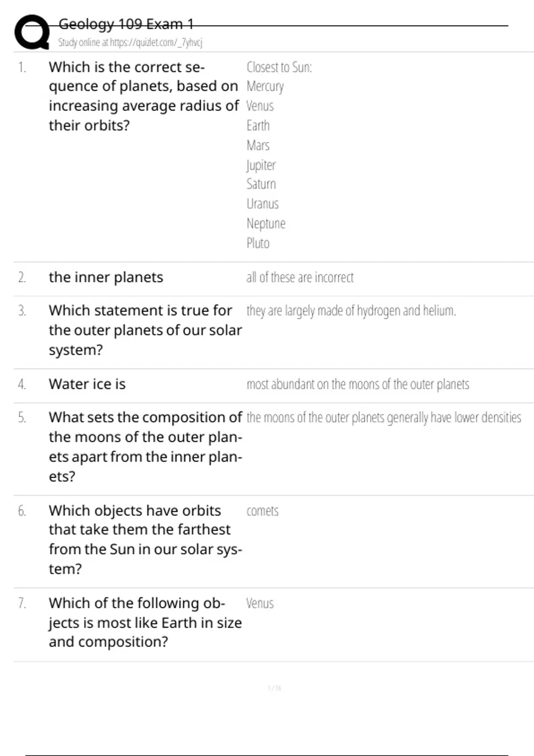Viewport: 534px width, 756px height.
Task: Click the Quizlet Q logo
Action: point(32,32)
